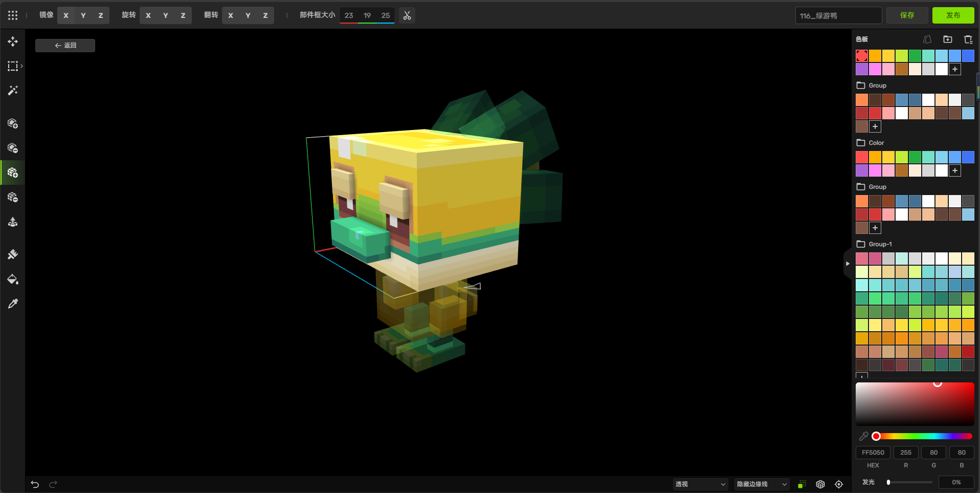Click the scissors crop icon
The width and height of the screenshot is (980, 493).
(407, 15)
